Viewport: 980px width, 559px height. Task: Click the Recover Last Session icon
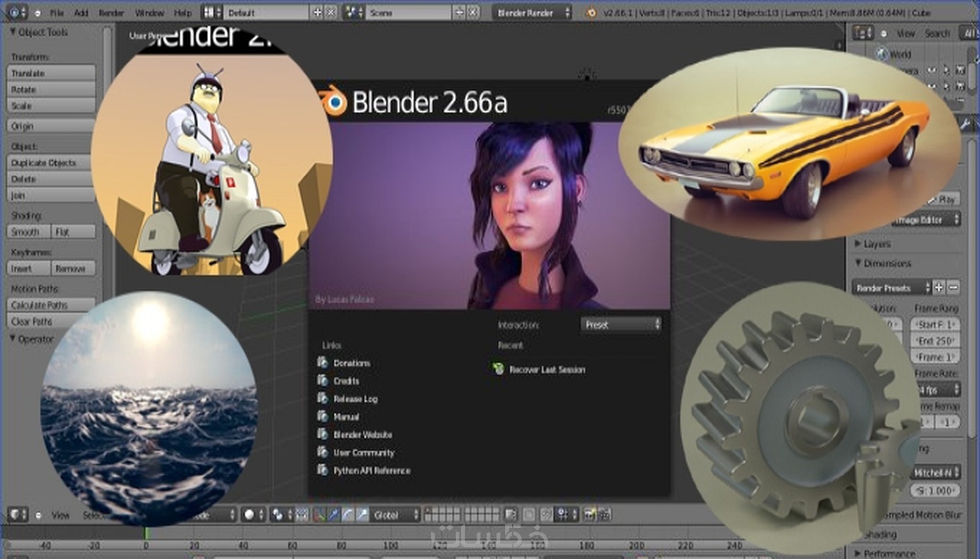coord(499,369)
